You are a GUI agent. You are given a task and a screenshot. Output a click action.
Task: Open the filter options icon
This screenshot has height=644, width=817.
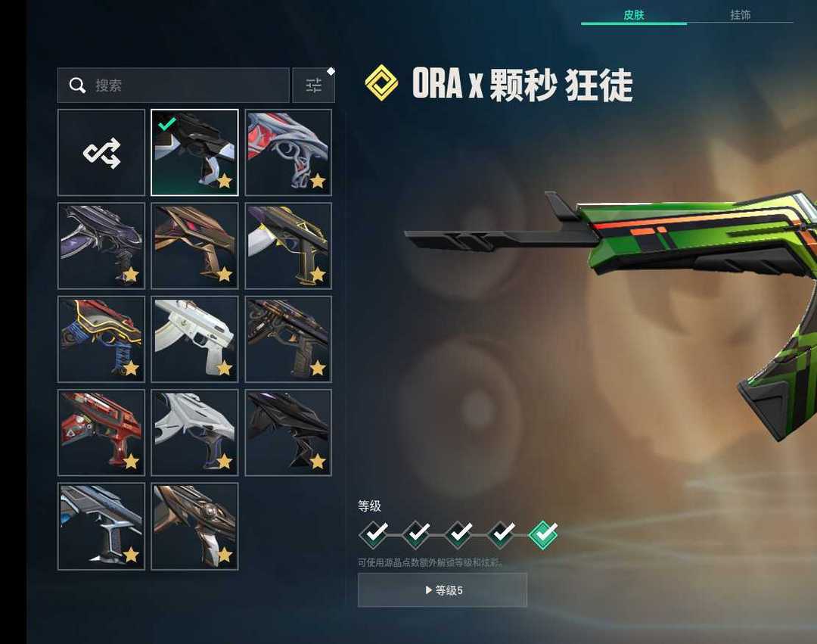[x=313, y=86]
